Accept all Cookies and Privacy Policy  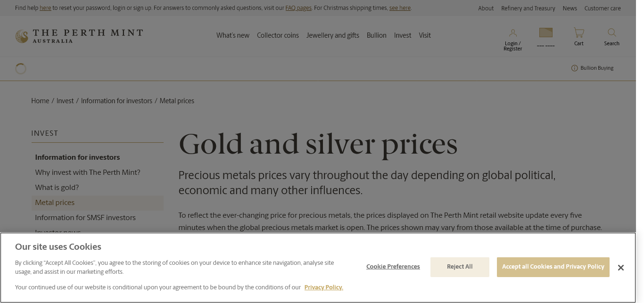(x=553, y=267)
